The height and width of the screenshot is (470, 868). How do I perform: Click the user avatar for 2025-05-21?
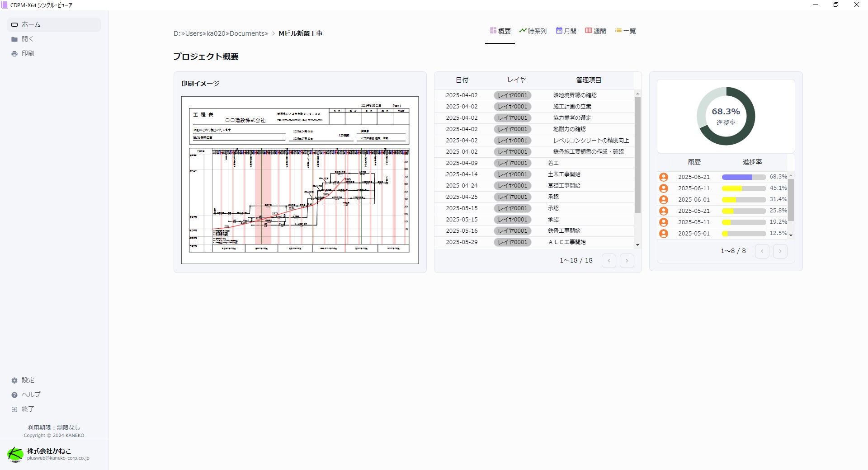[664, 211]
